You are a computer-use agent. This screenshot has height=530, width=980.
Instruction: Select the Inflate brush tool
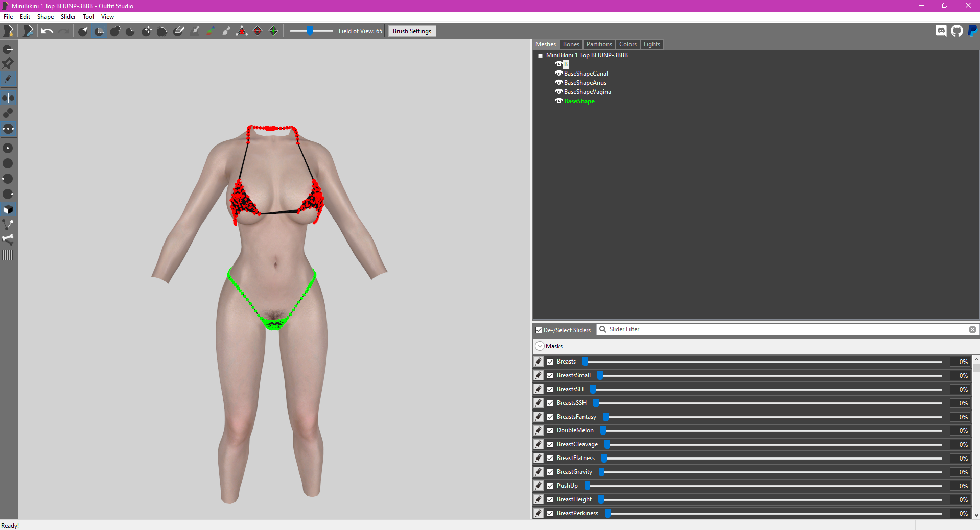115,31
